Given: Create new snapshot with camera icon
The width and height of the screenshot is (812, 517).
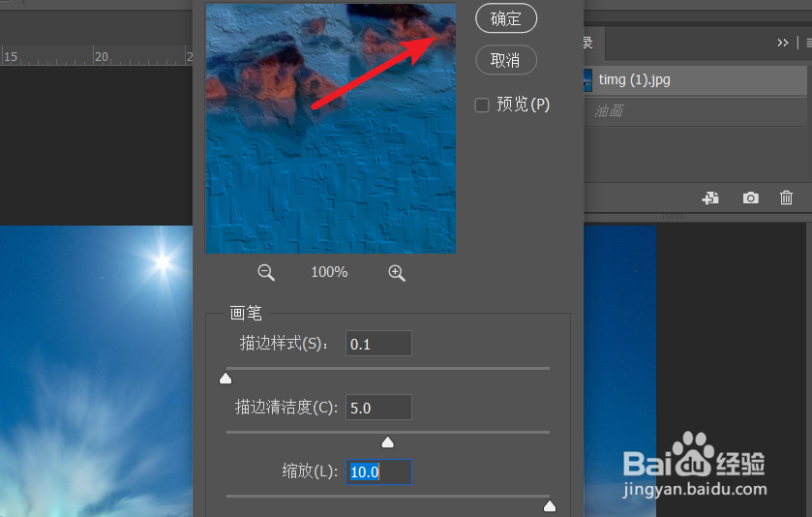Looking at the screenshot, I should click(750, 198).
